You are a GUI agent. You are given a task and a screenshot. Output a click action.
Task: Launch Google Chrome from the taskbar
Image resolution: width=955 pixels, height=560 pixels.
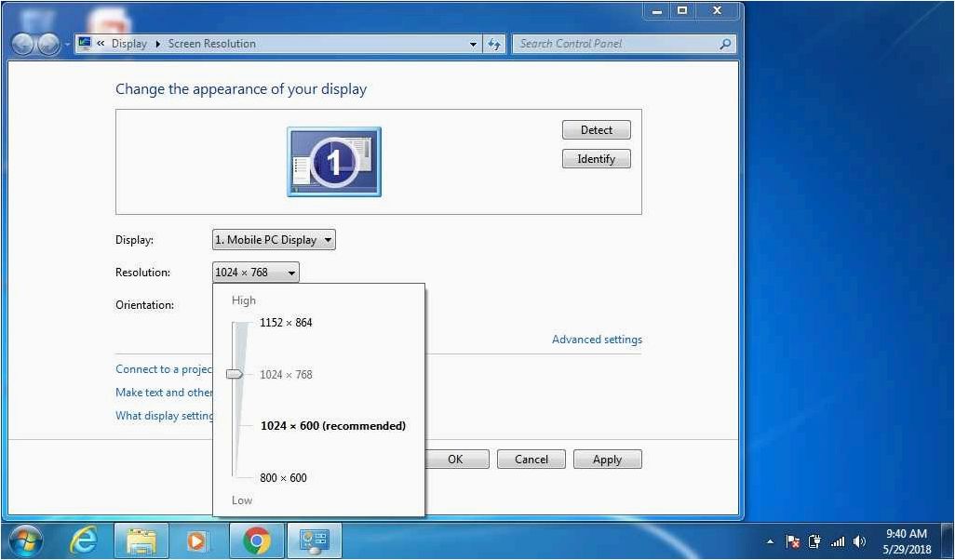[x=256, y=540]
